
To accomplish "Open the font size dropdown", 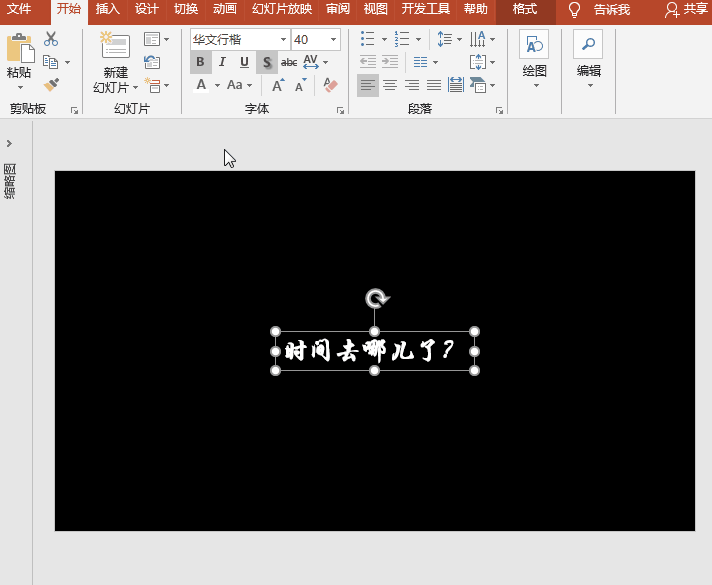I will tap(333, 40).
